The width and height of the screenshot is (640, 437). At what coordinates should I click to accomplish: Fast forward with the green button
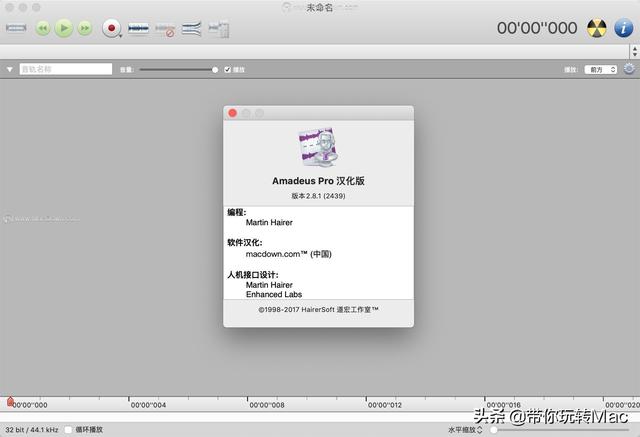click(84, 28)
